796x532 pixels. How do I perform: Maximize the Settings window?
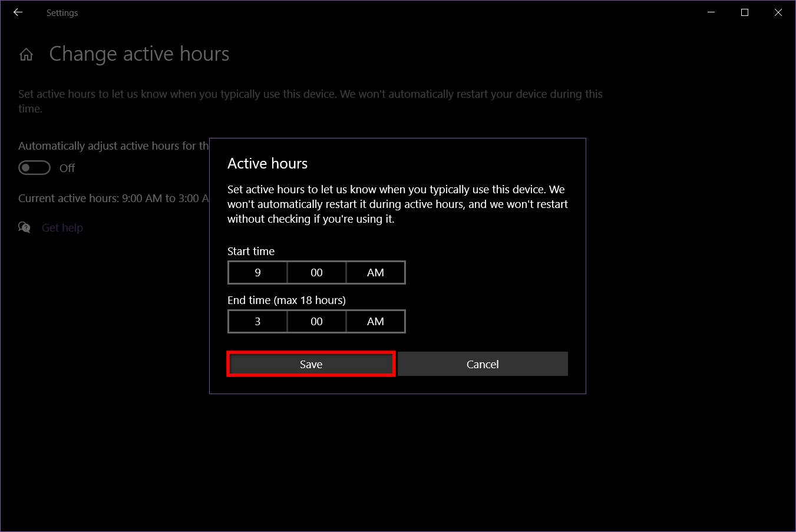click(x=745, y=12)
